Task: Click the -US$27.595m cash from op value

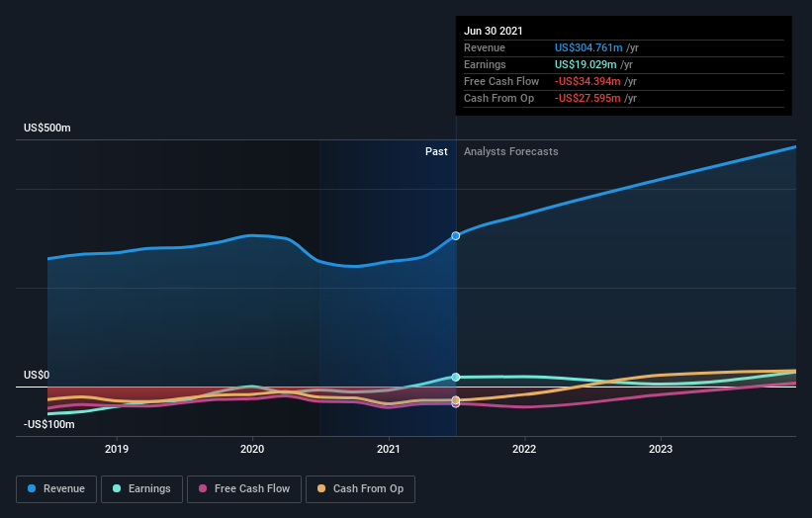Action: (x=587, y=98)
